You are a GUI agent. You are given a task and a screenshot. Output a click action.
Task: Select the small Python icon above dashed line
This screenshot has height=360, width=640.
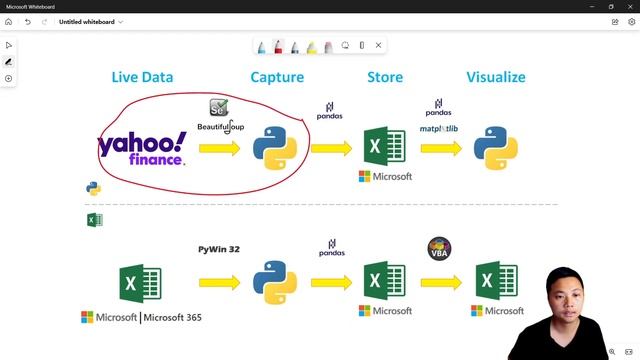pos(93,189)
